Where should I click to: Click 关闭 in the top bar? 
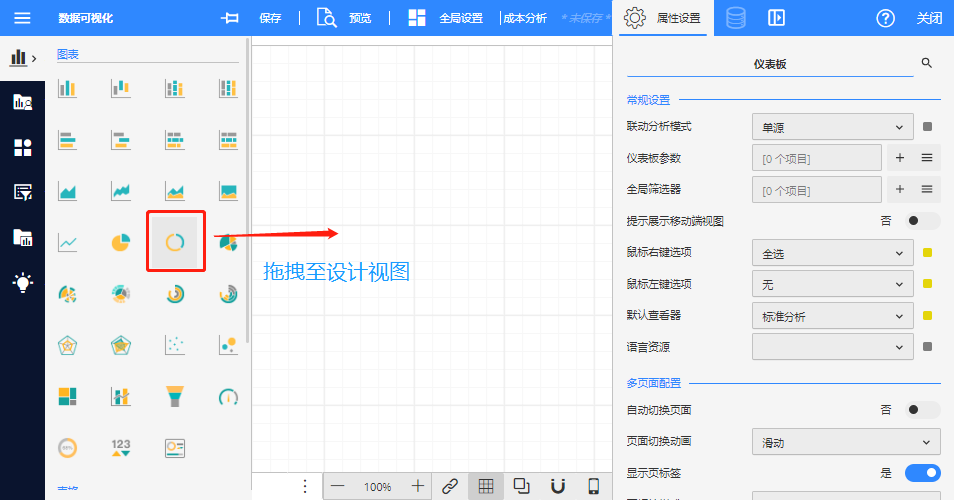929,18
